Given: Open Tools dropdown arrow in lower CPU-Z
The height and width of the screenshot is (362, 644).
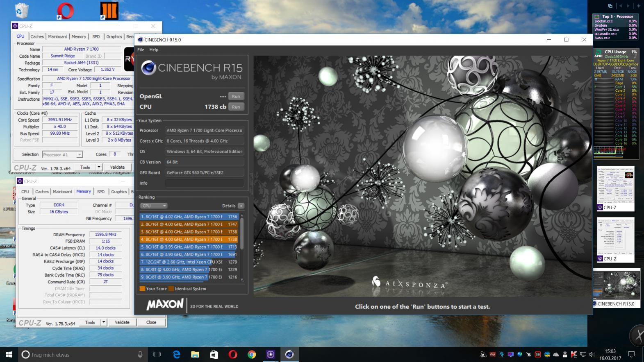Looking at the screenshot, I should point(104,322).
